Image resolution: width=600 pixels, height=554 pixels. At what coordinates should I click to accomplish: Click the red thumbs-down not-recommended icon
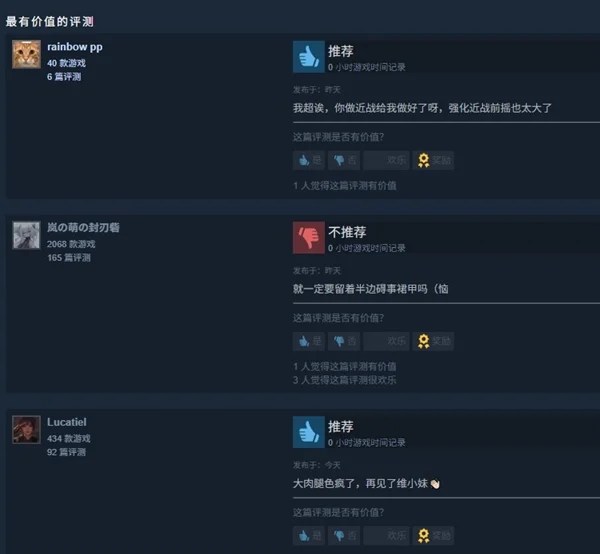click(x=309, y=238)
